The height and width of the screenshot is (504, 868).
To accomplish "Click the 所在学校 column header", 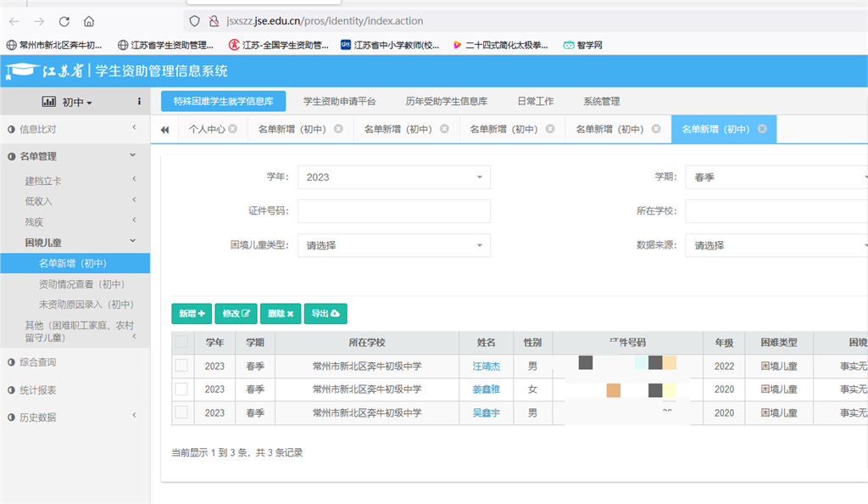I will click(x=366, y=343).
